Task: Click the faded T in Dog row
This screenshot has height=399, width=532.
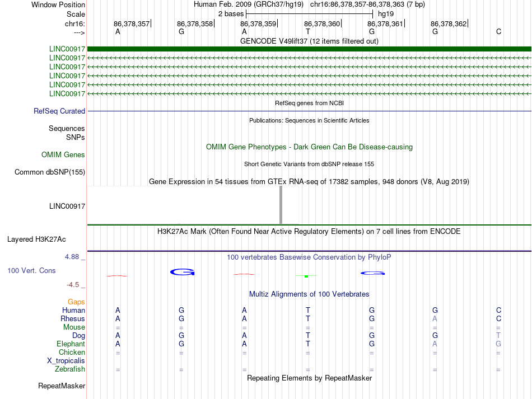Action: 498,335
